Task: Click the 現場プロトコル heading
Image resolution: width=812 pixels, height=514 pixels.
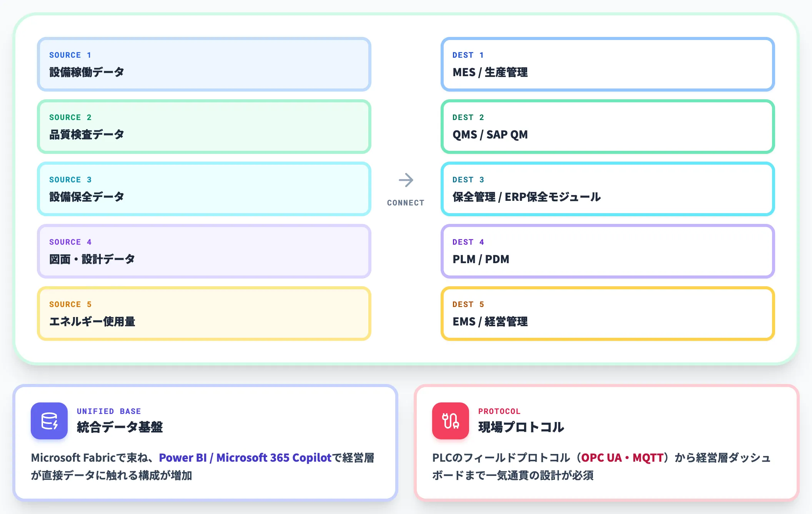Action: pos(521,427)
